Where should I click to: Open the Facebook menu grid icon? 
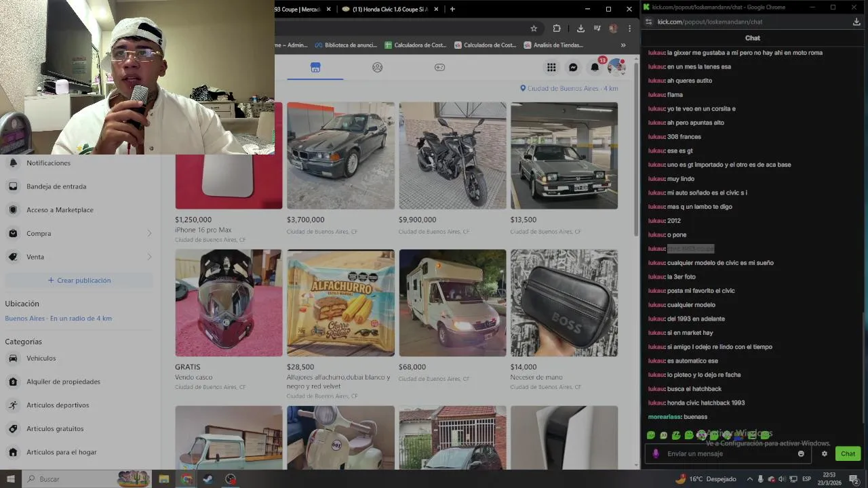tap(551, 67)
